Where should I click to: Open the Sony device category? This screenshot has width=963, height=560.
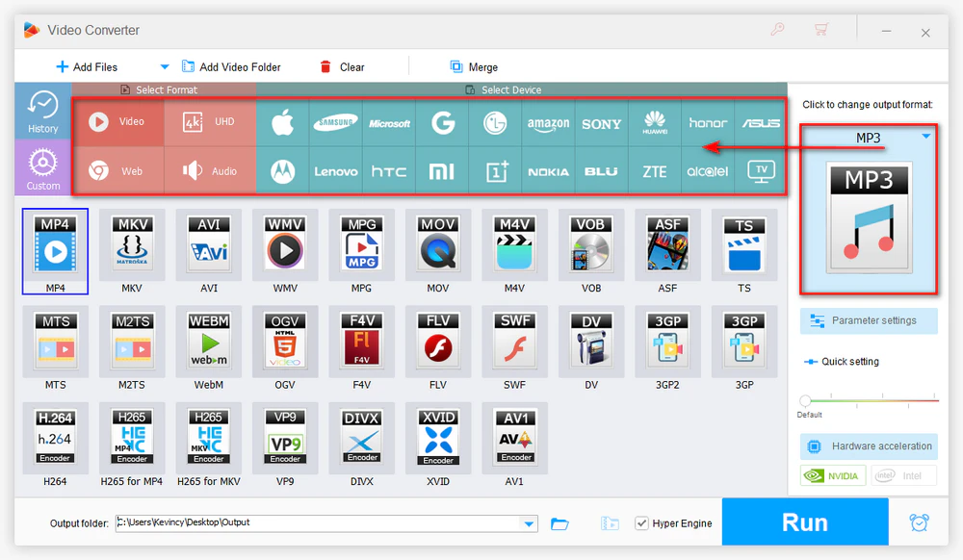(x=601, y=122)
